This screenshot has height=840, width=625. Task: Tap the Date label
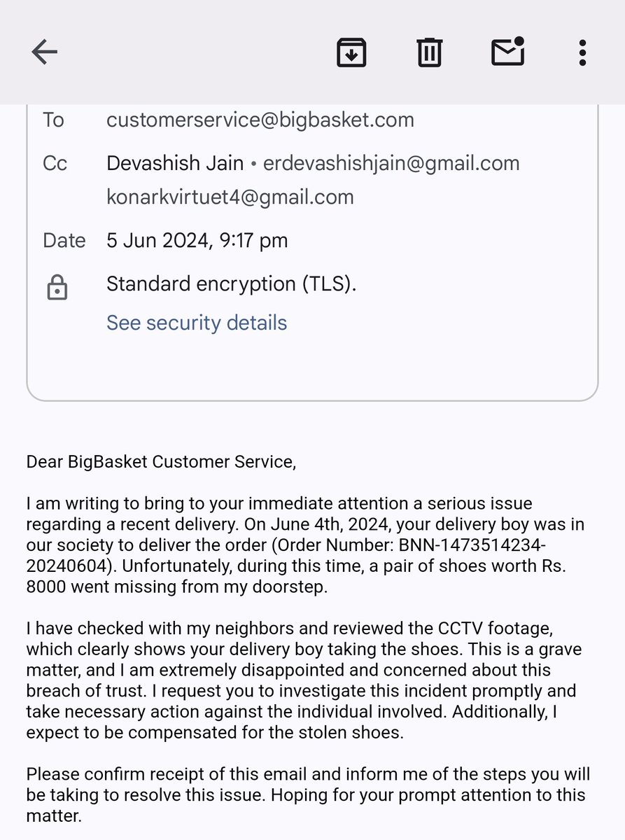(64, 240)
